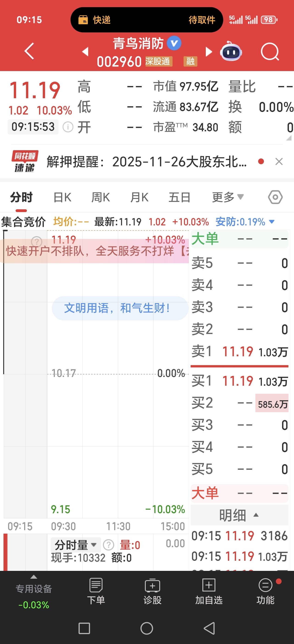The height and width of the screenshot is (644, 294).
Task: Tap Android back triangle button
Action: click(209, 628)
